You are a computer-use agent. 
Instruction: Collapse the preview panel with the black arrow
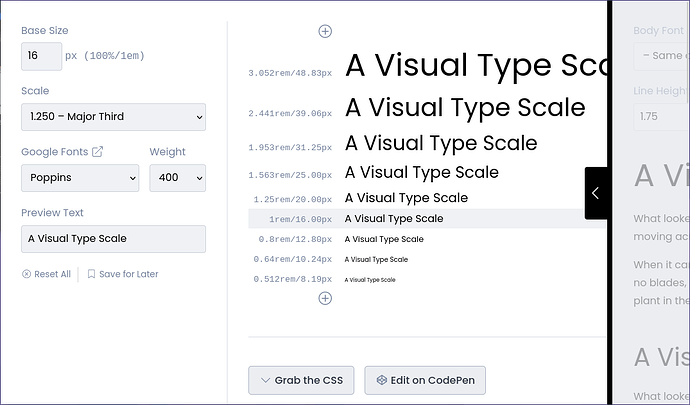[596, 193]
